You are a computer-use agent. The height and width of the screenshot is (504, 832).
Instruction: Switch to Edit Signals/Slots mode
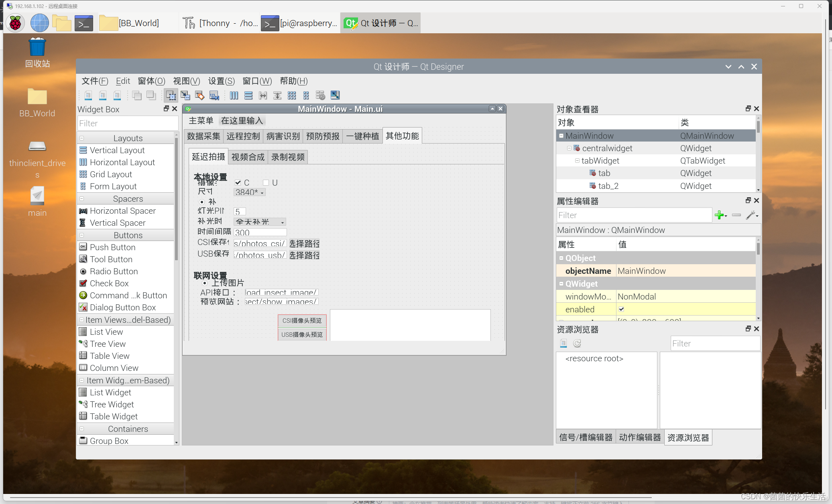click(x=185, y=95)
